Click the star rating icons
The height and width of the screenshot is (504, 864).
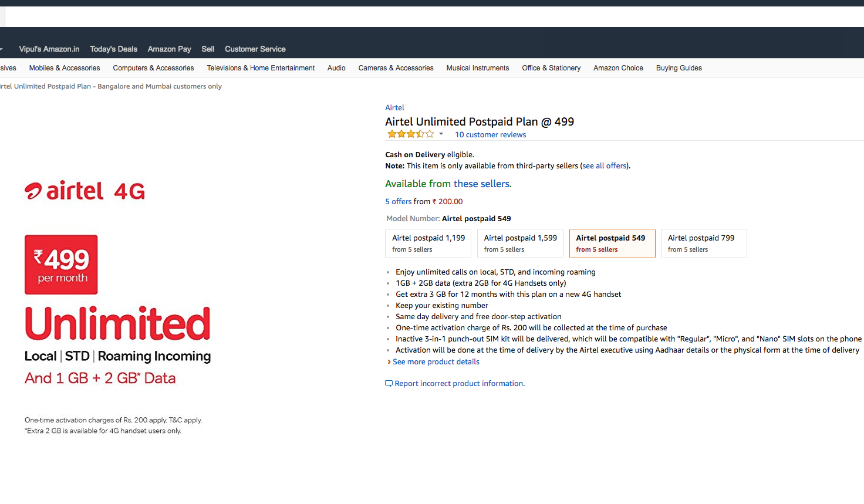410,134
